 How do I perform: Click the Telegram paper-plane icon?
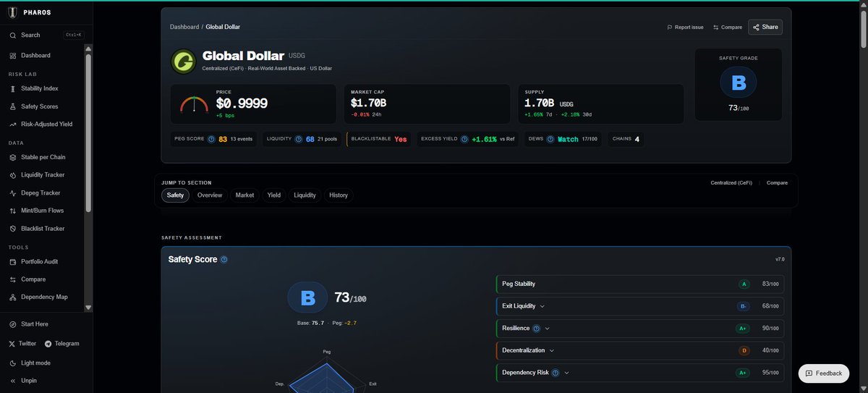tap(48, 344)
